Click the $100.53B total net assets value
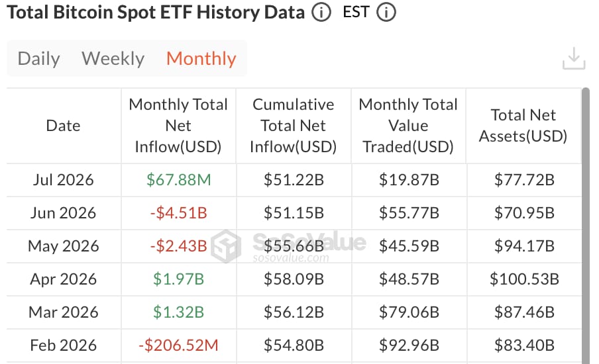This screenshot has width=599, height=364. (524, 279)
